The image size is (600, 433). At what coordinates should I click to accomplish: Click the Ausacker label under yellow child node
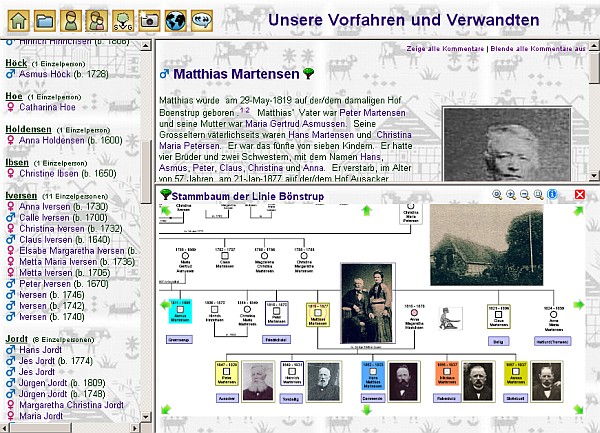pos(227,399)
